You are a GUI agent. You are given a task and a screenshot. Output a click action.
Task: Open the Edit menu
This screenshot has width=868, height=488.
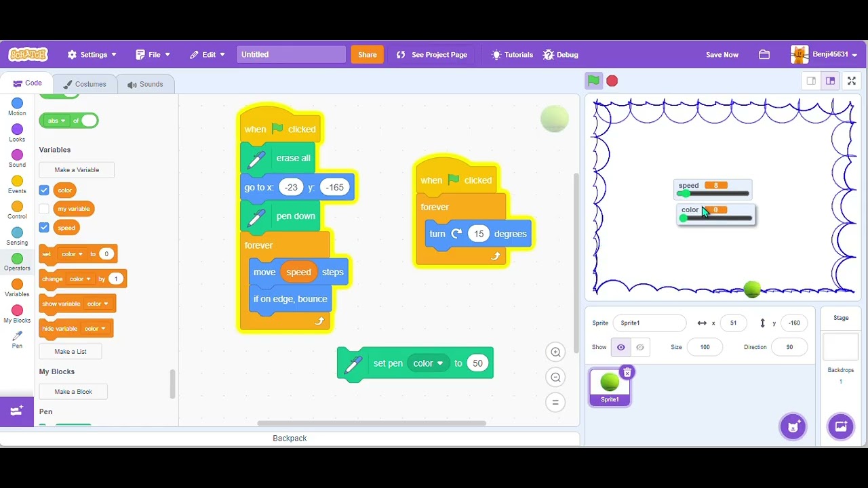(x=207, y=55)
